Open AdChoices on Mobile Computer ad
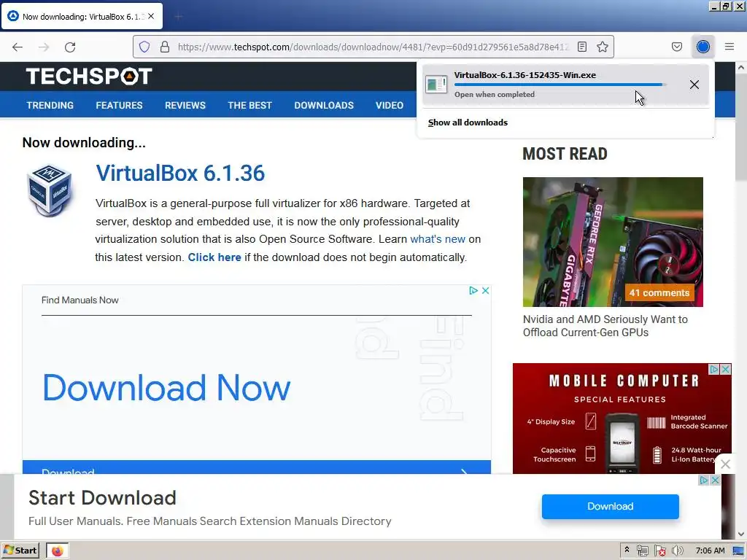747x560 pixels. (714, 369)
